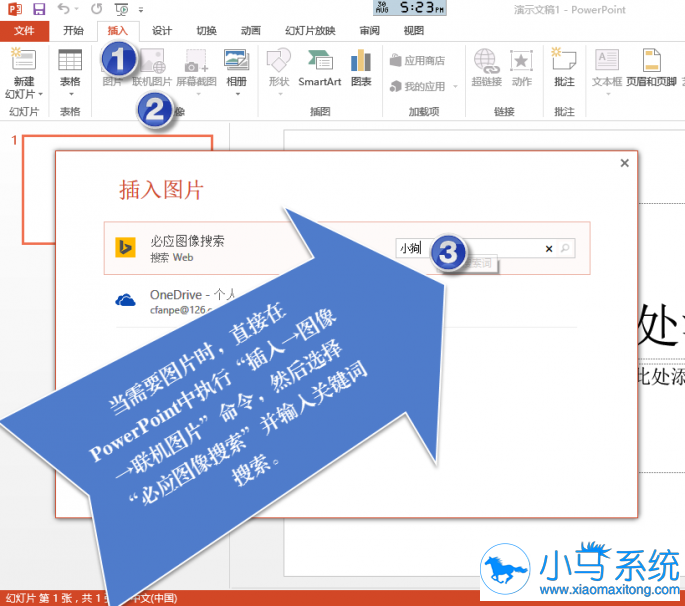This screenshot has width=685, height=606.
Task: Expand the 新建幻灯片 dropdown arrow
Action: [x=41, y=94]
